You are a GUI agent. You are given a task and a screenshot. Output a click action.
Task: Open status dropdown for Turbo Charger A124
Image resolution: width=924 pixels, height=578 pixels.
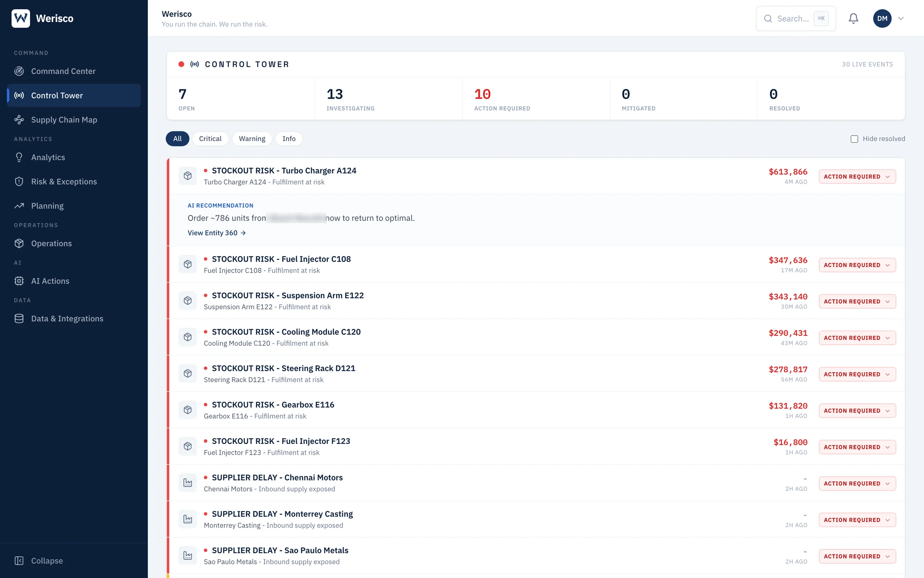[857, 176]
